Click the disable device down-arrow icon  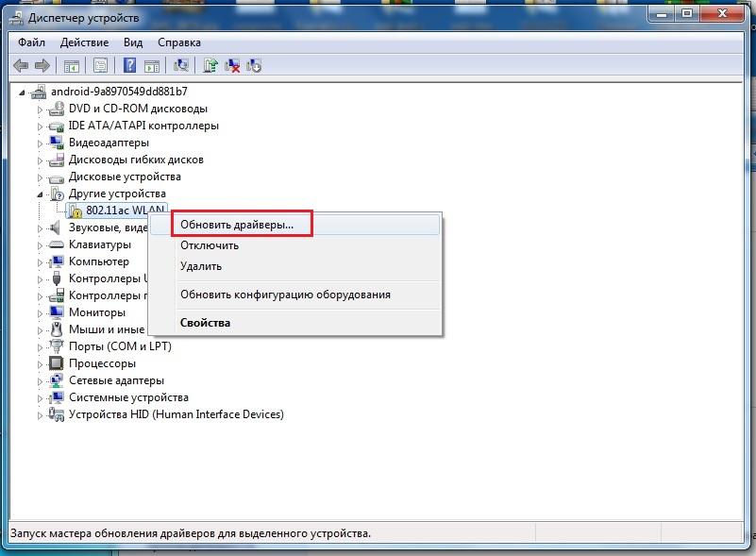point(254,65)
